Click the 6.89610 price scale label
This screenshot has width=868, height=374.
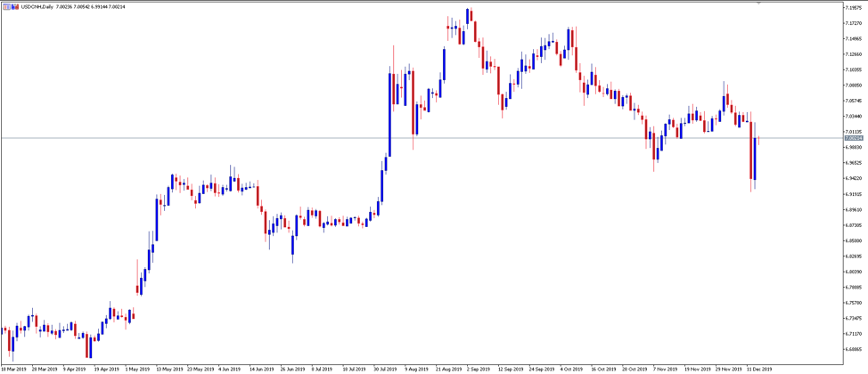pos(854,209)
